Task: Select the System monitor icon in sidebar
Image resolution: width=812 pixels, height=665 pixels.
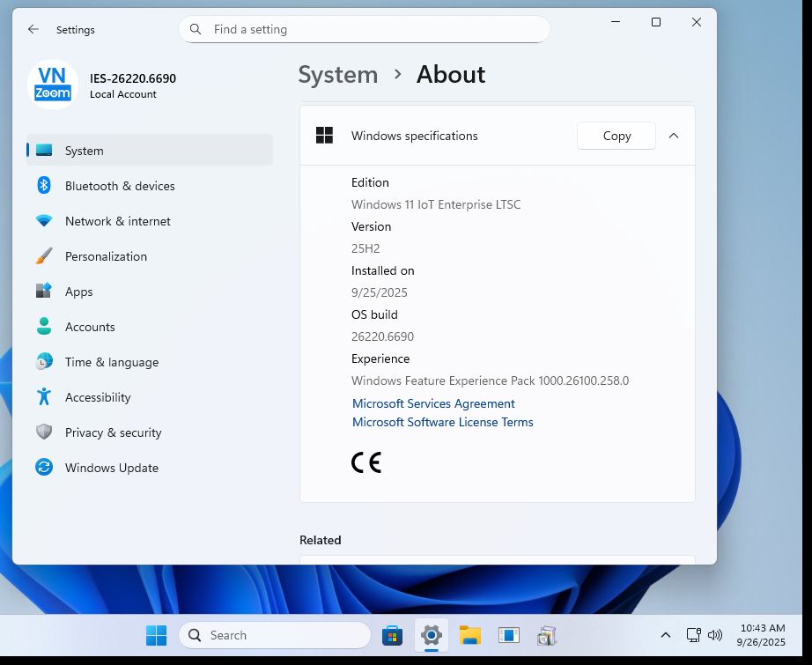Action: [x=44, y=151]
